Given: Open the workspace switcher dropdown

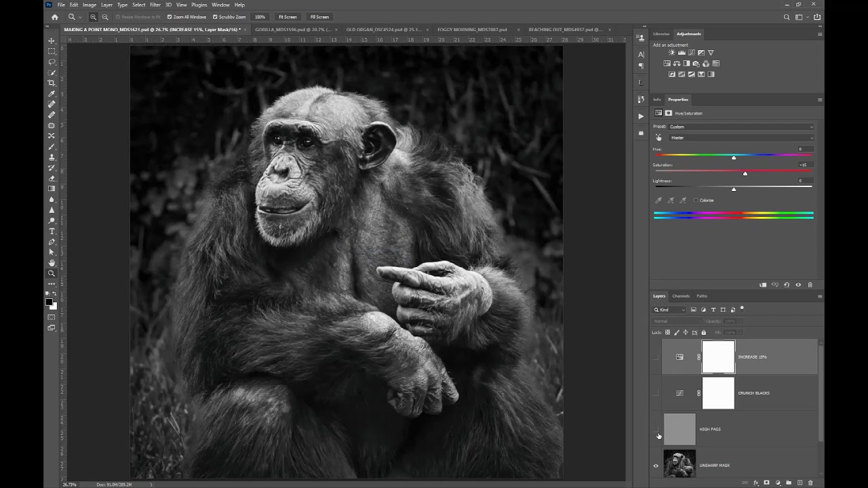Looking at the screenshot, I should pyautogui.click(x=801, y=17).
